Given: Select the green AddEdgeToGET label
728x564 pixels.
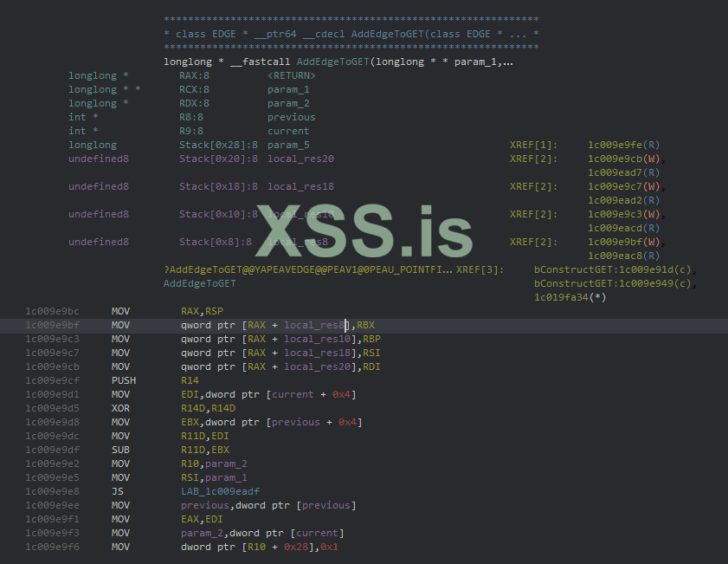Looking at the screenshot, I should pyautogui.click(x=200, y=284).
